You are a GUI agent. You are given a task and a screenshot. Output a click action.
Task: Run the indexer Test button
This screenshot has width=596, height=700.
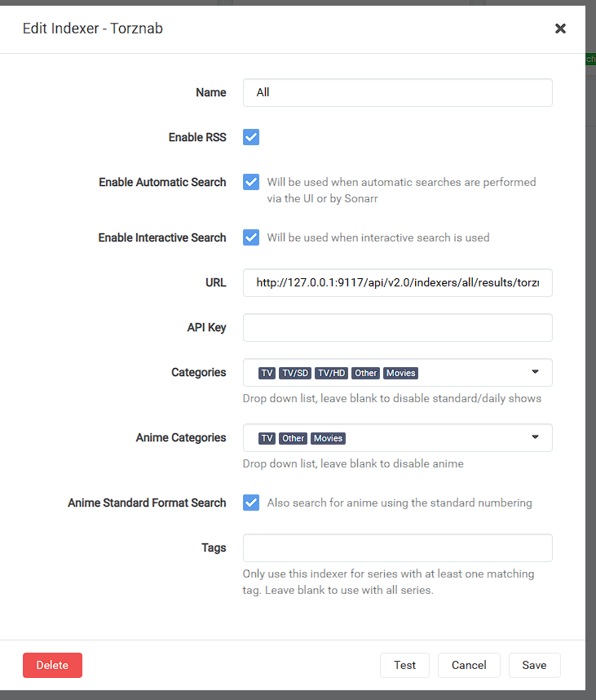pyautogui.click(x=404, y=665)
